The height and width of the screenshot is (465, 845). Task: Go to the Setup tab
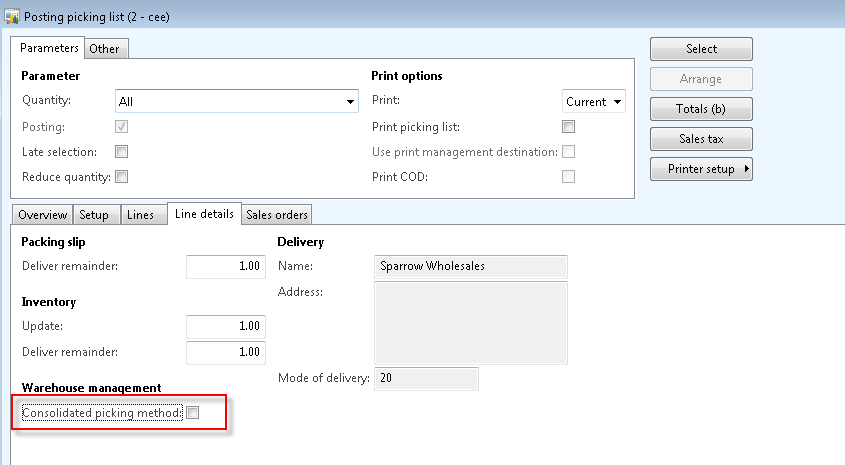94,215
